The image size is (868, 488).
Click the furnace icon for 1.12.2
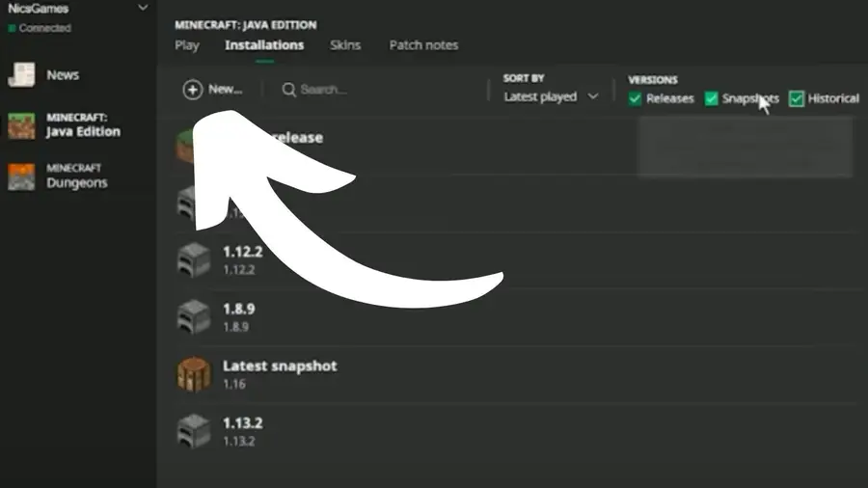(193, 260)
